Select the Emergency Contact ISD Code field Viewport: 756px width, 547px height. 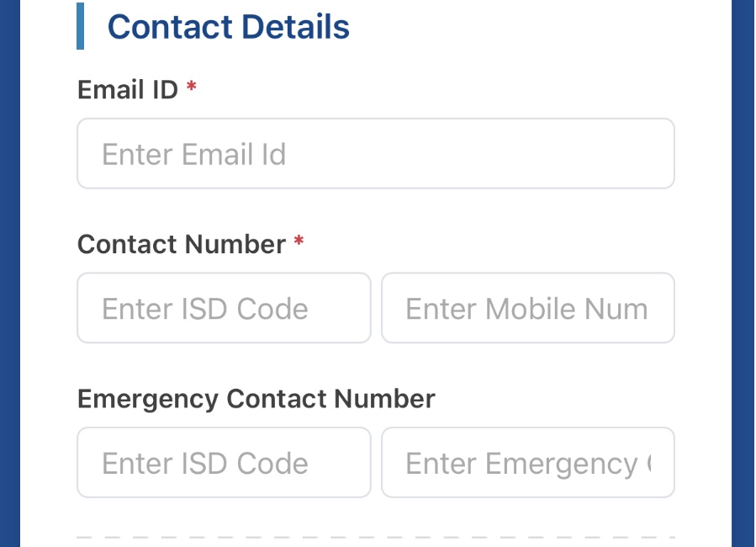point(224,463)
